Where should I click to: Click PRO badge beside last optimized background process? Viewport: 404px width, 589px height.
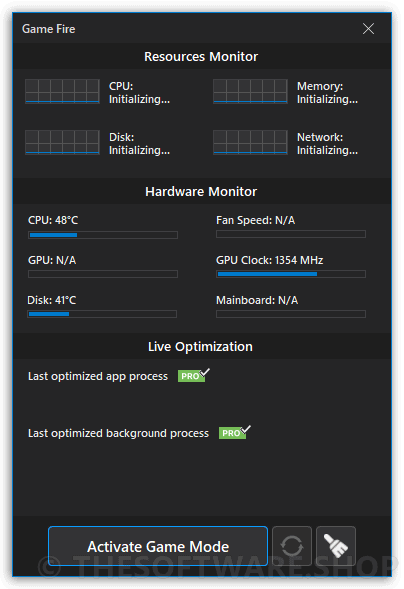[235, 433]
